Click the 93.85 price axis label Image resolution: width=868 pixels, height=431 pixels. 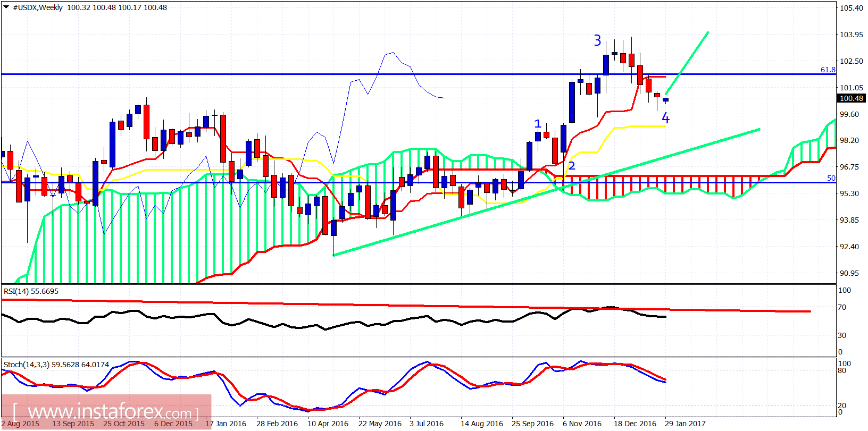849,220
